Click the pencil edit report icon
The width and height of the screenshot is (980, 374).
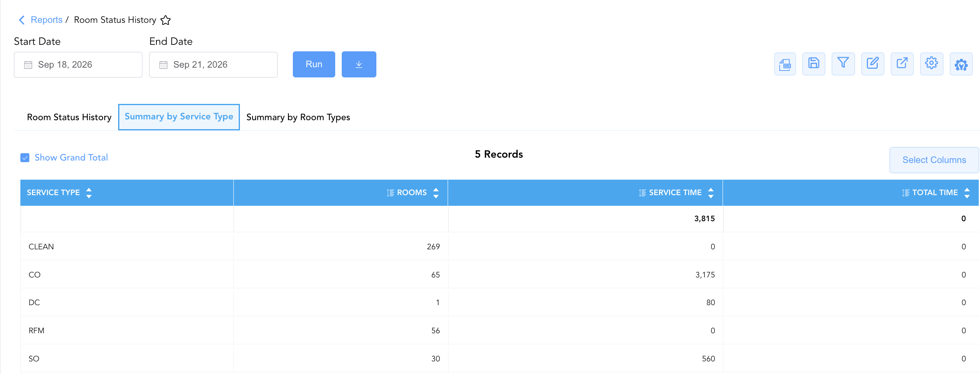[872, 64]
